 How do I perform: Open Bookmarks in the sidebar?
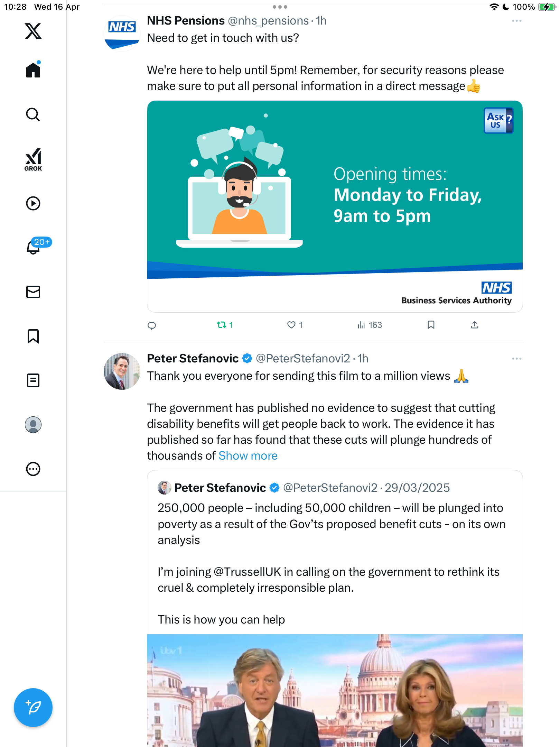33,336
